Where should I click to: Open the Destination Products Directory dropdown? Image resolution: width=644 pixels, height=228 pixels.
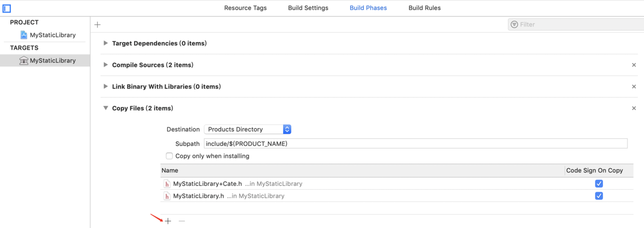[x=248, y=129]
